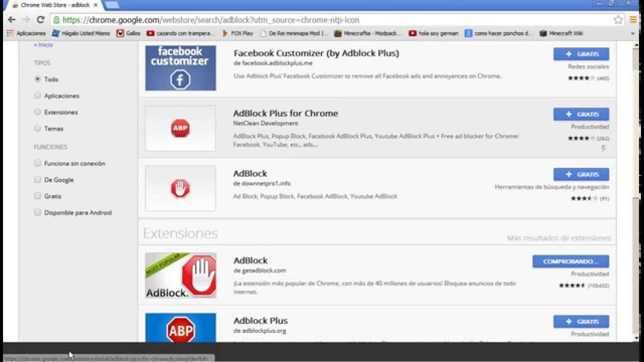Open the Hágalo Usted Mismo bookmark
644x362 pixels.
(81, 33)
